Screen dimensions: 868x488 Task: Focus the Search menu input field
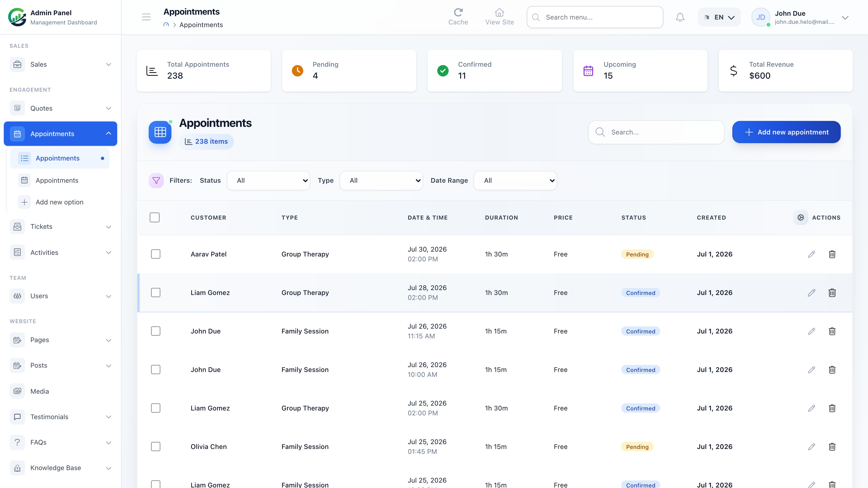click(x=595, y=17)
